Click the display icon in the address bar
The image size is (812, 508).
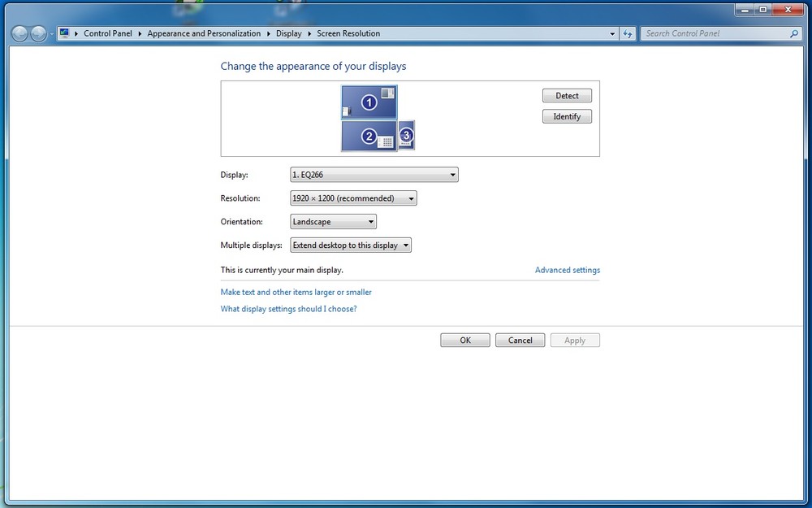(x=64, y=33)
